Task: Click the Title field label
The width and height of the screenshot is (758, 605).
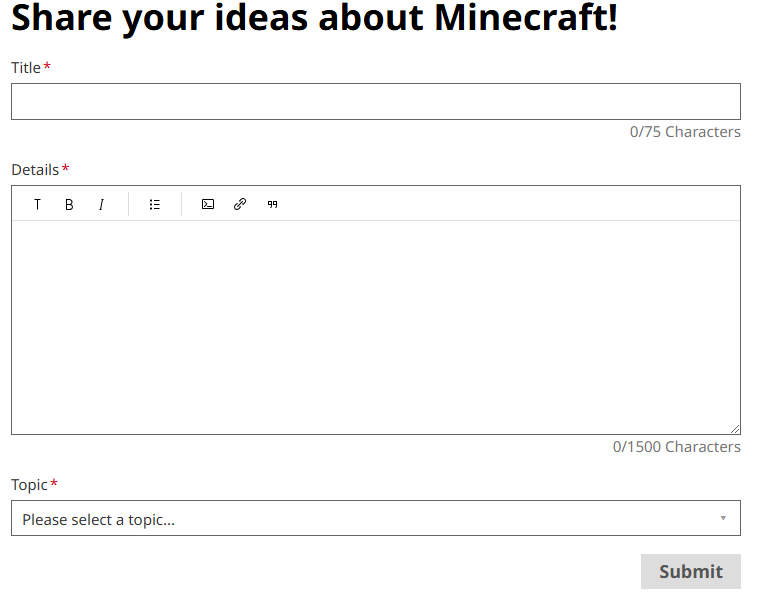Action: pyautogui.click(x=26, y=68)
